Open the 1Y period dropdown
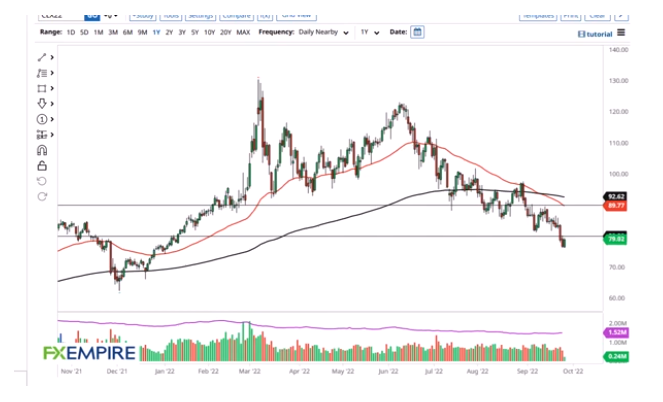This screenshot has height=402, width=663. pos(370,32)
